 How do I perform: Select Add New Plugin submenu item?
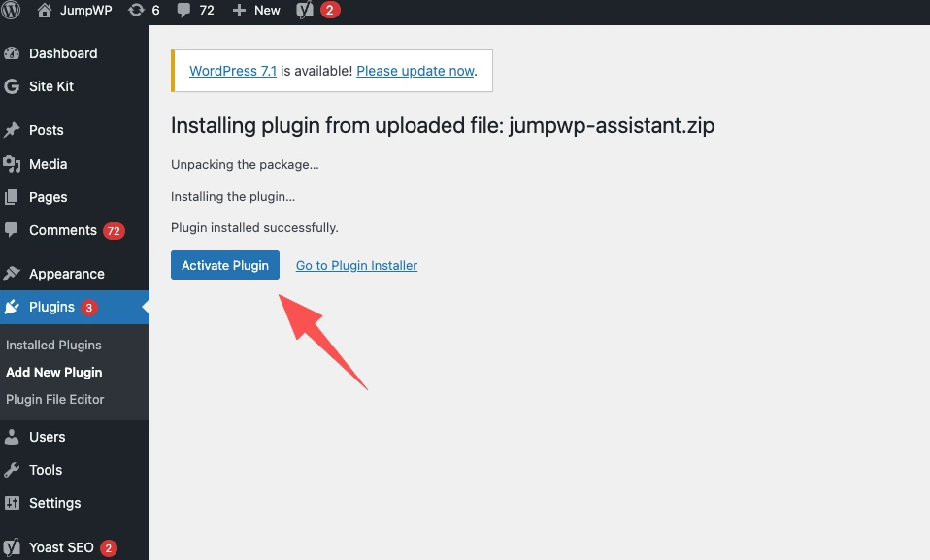click(54, 373)
